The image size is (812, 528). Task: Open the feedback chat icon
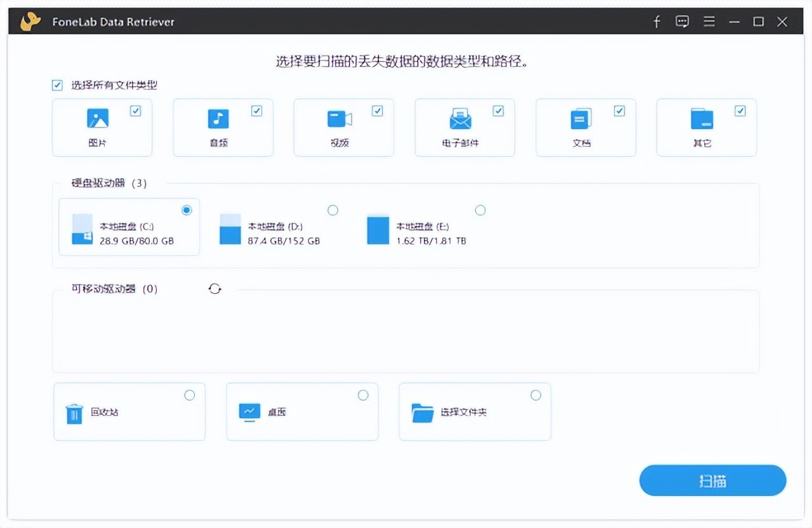pyautogui.click(x=683, y=22)
